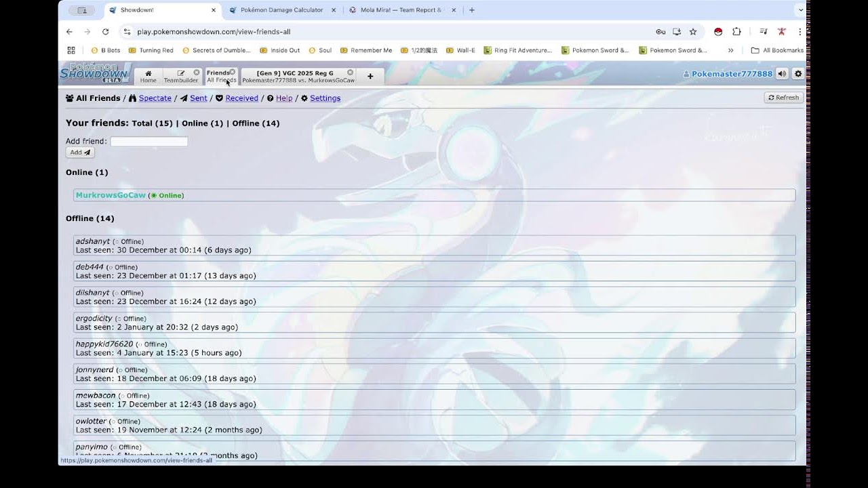Open the Sent friend requests link
The image size is (868, 488).
(198, 98)
